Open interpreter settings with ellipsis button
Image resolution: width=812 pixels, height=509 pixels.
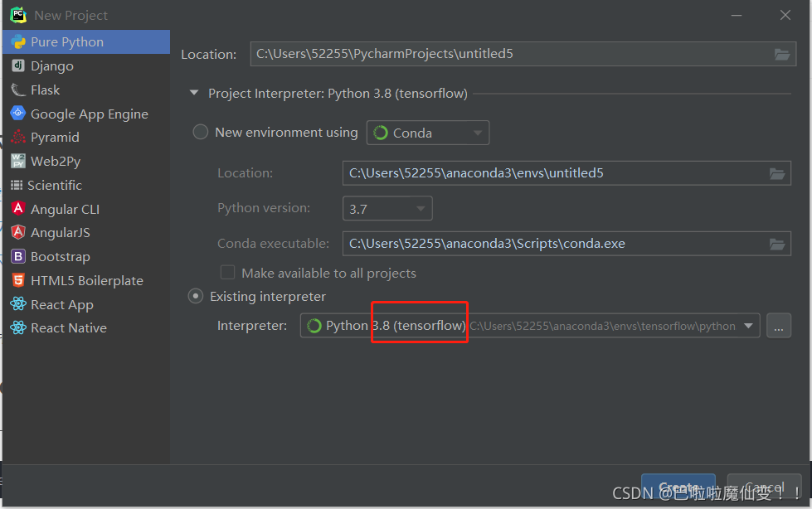778,326
